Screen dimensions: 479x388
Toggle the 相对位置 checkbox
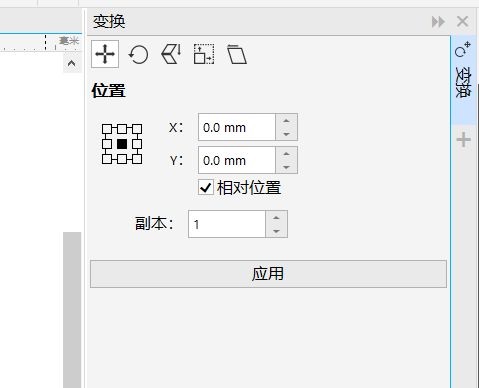point(205,187)
